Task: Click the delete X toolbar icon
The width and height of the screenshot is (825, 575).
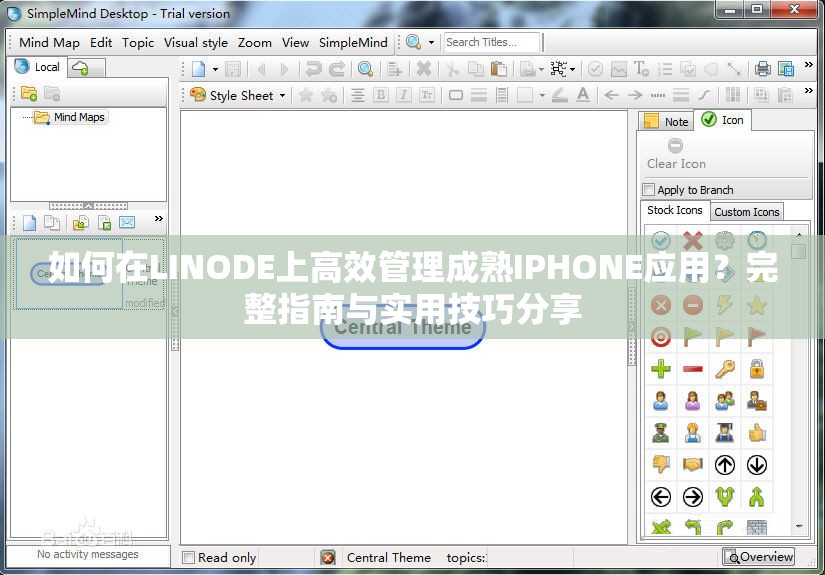Action: [x=424, y=69]
